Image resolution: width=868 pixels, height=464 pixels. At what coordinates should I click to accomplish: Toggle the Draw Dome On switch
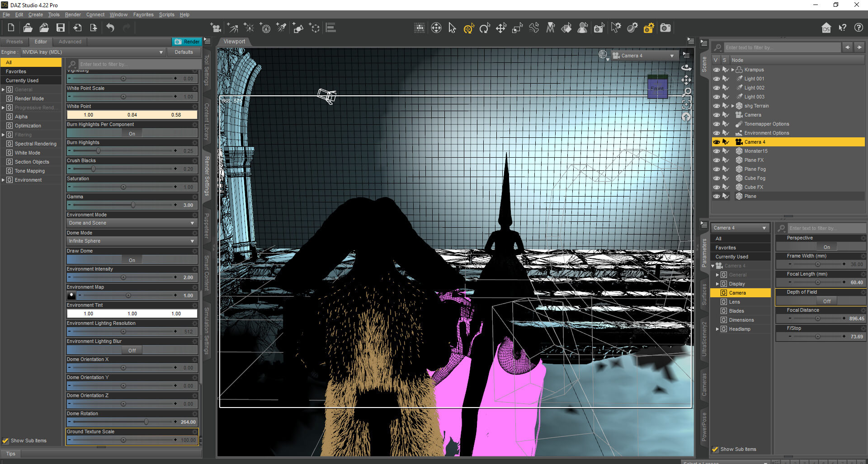132,260
